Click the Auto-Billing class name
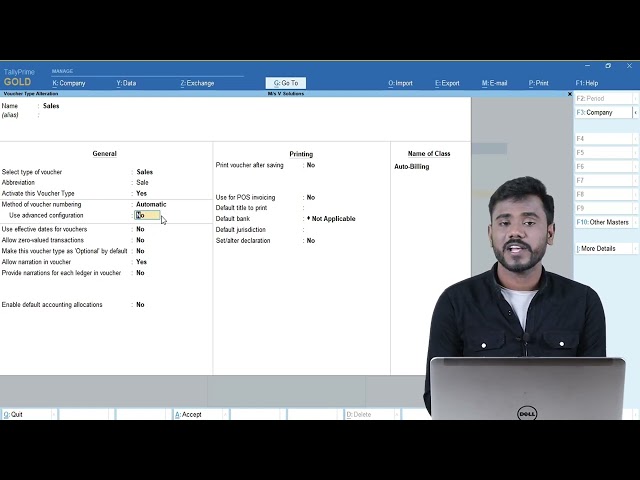 point(411,167)
